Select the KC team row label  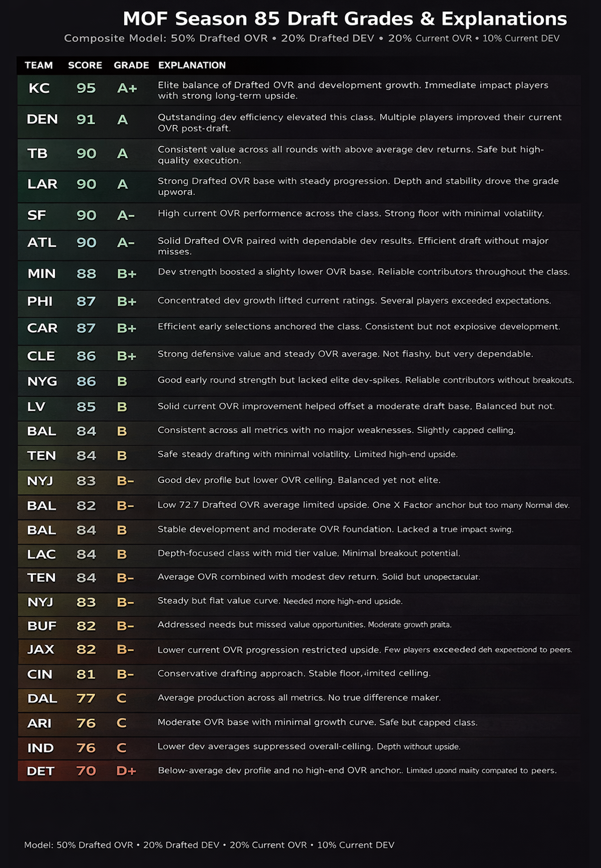click(39, 88)
